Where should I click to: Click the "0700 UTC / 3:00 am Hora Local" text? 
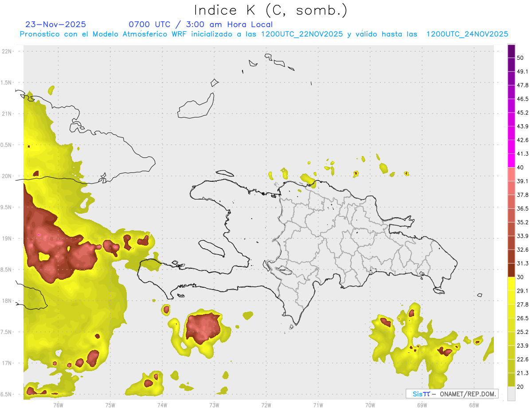coord(201,24)
